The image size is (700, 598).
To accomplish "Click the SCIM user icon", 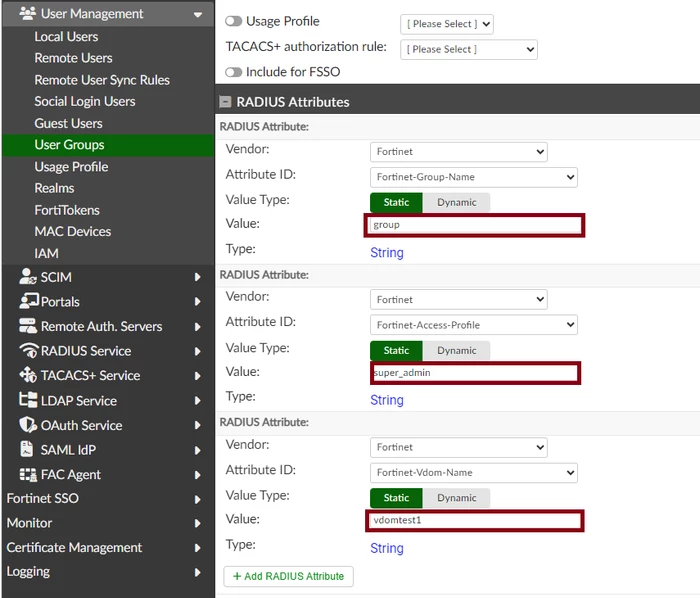I will (x=27, y=277).
